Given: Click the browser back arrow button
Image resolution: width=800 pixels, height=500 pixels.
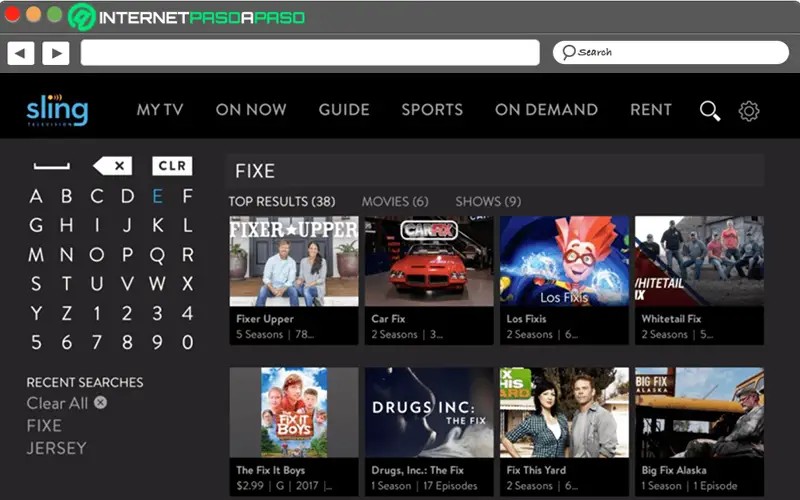Looking at the screenshot, I should point(21,53).
